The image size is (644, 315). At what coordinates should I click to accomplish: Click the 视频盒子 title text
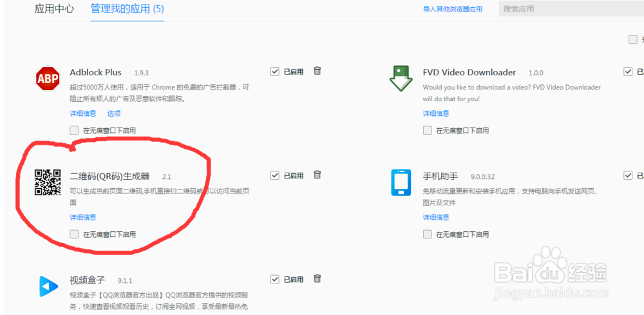(88, 280)
